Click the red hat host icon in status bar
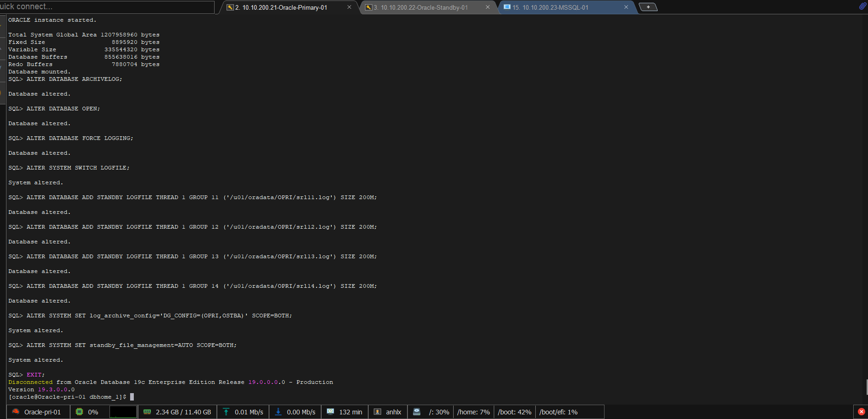 click(16, 412)
